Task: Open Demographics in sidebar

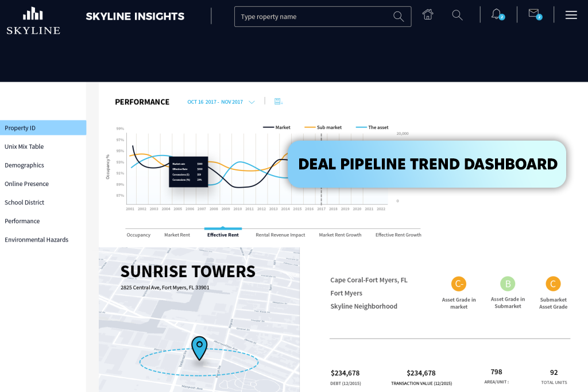Action: 24,165
